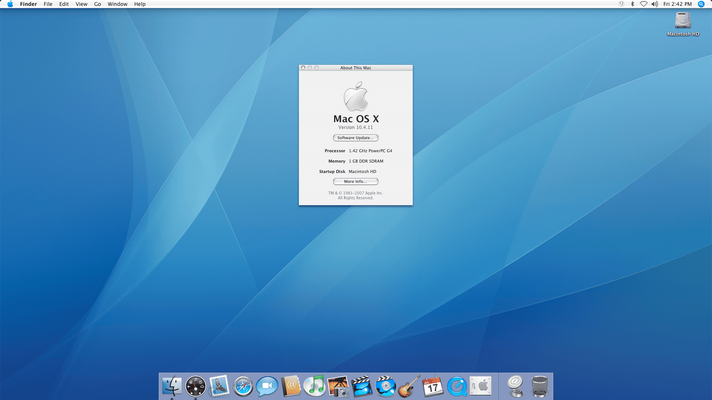This screenshot has width=712, height=400.
Task: Open iCal calendar in the Dock
Action: tap(432, 386)
